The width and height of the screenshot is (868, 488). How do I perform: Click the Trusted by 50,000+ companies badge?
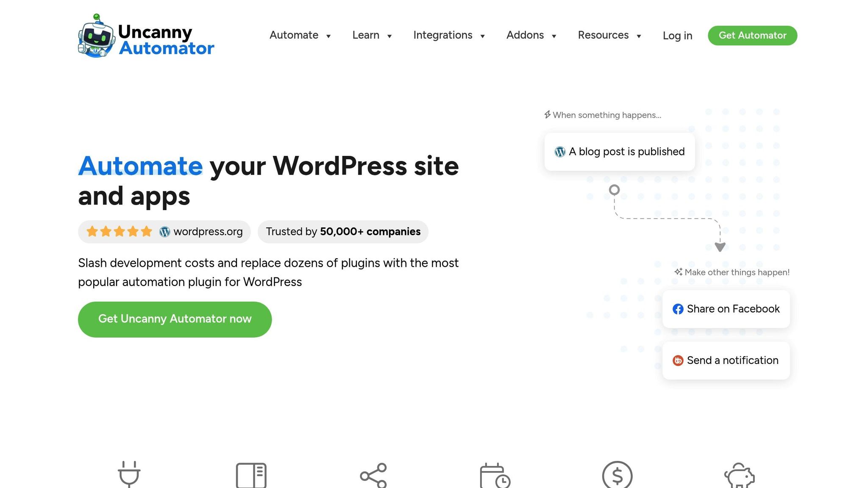pos(343,232)
